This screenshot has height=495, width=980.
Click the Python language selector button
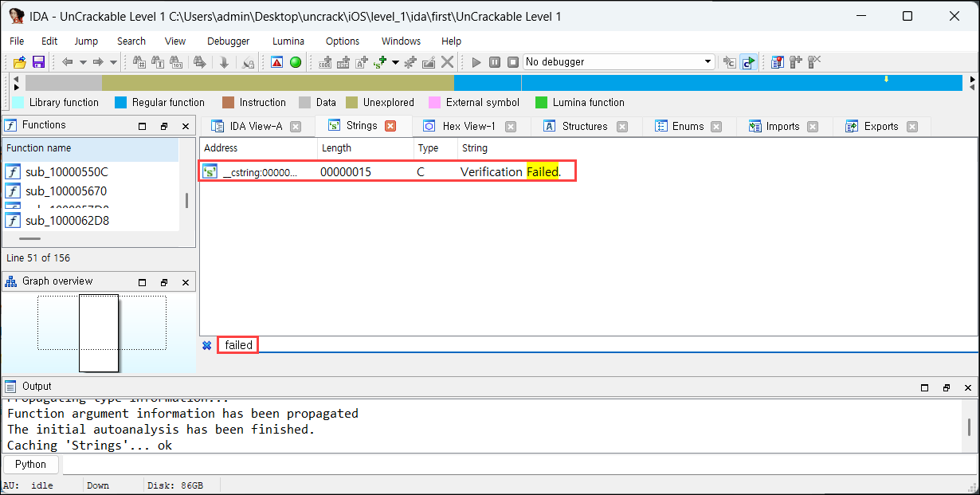(x=30, y=464)
